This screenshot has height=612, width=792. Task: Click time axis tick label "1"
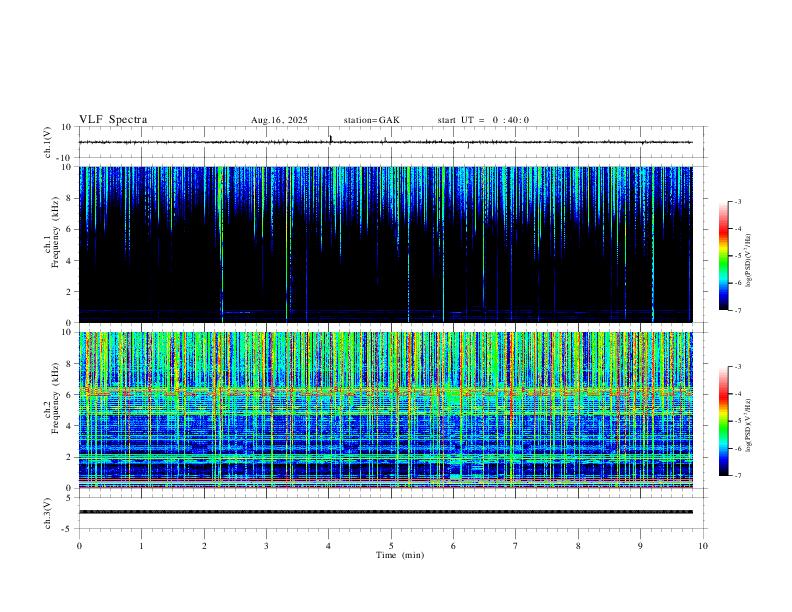[x=141, y=546]
